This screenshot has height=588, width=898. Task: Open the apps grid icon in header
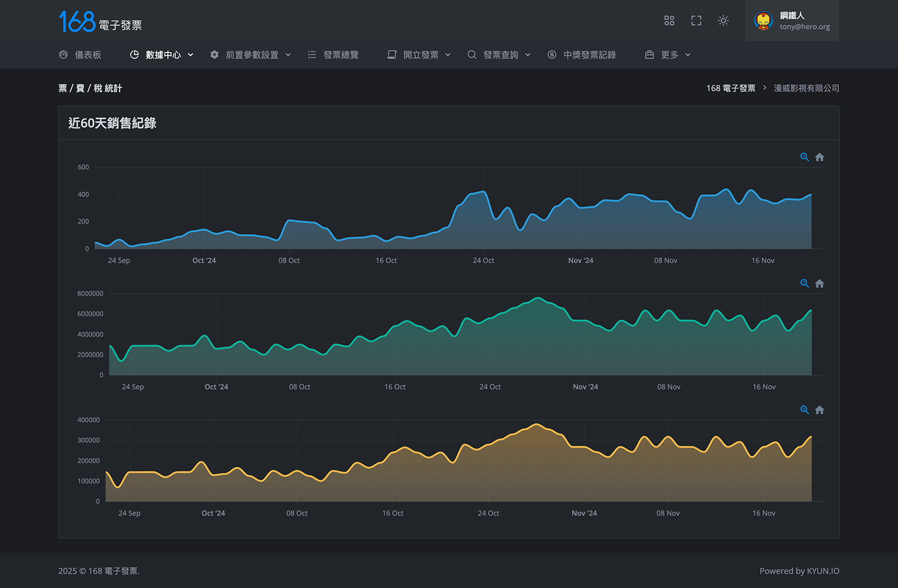(669, 21)
